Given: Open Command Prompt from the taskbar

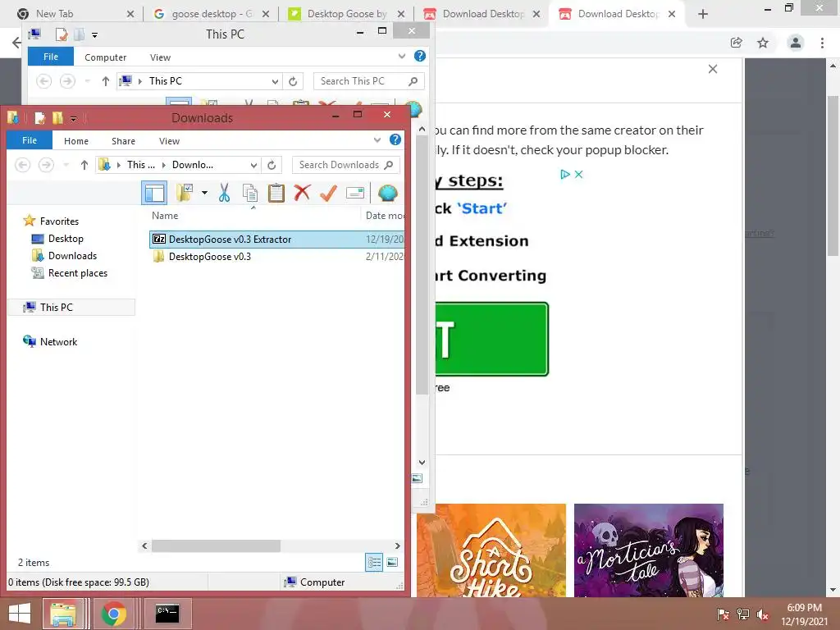Looking at the screenshot, I should pyautogui.click(x=167, y=614).
